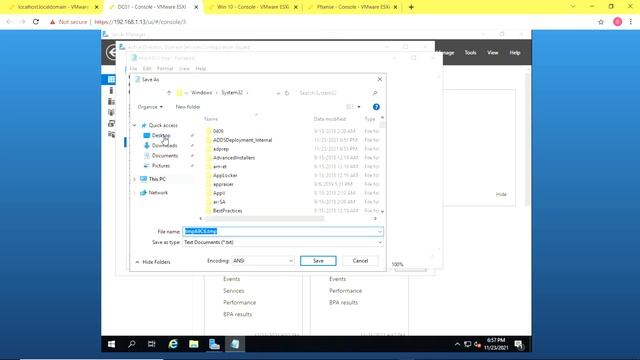Screen dimensions: 640x360
Task: Click the change view icon in Save As
Action: pyautogui.click(x=350, y=107)
